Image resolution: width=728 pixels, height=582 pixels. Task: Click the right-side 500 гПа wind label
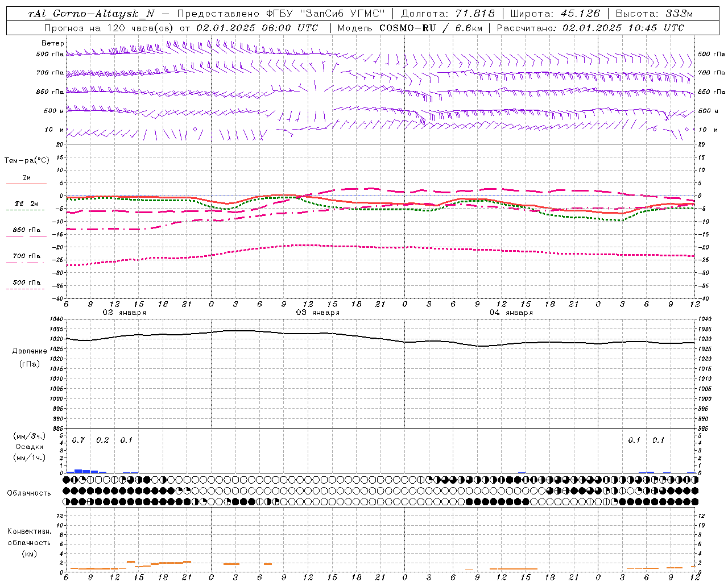[x=712, y=54]
